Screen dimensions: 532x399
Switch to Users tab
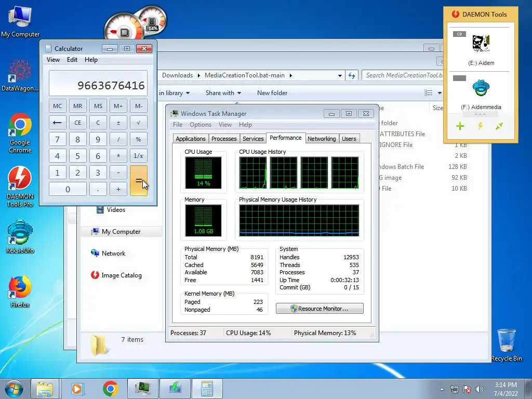coord(349,139)
